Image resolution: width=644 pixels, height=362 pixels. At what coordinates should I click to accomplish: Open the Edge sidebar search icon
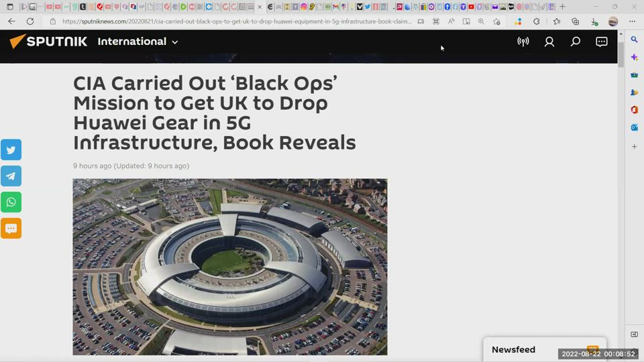[634, 40]
